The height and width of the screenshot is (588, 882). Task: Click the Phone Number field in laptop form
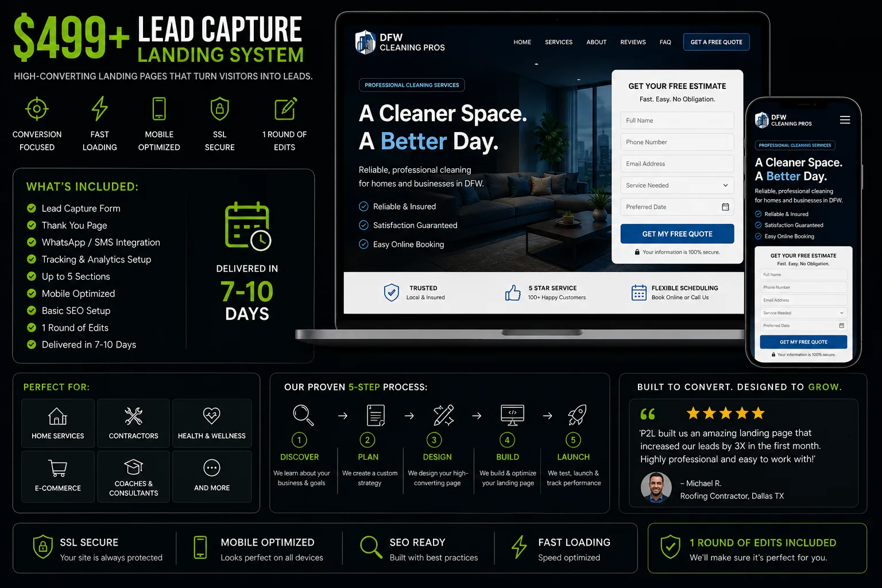point(677,142)
